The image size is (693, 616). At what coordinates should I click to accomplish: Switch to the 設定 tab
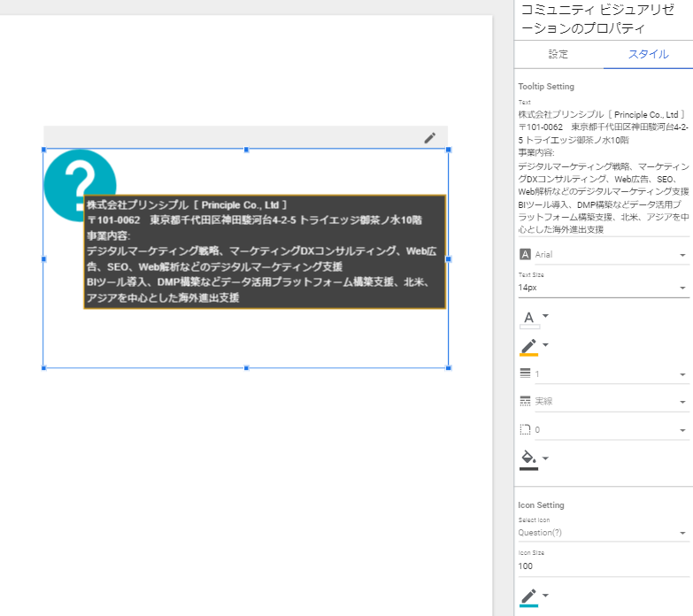point(558,54)
